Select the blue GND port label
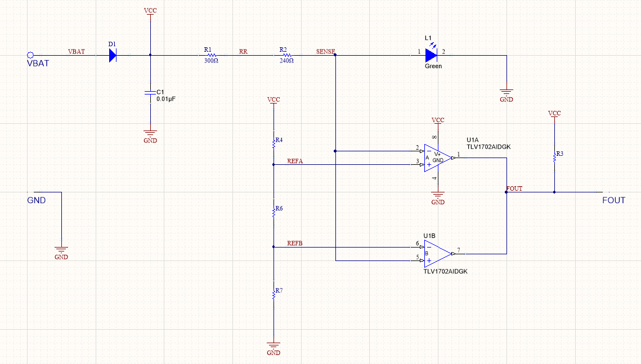The width and height of the screenshot is (641, 364). [37, 200]
